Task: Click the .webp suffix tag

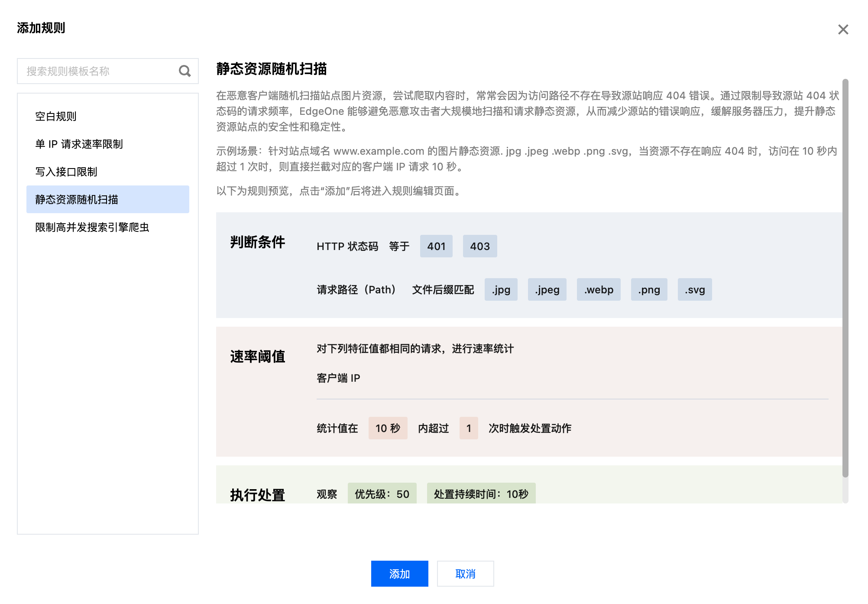Action: point(598,289)
